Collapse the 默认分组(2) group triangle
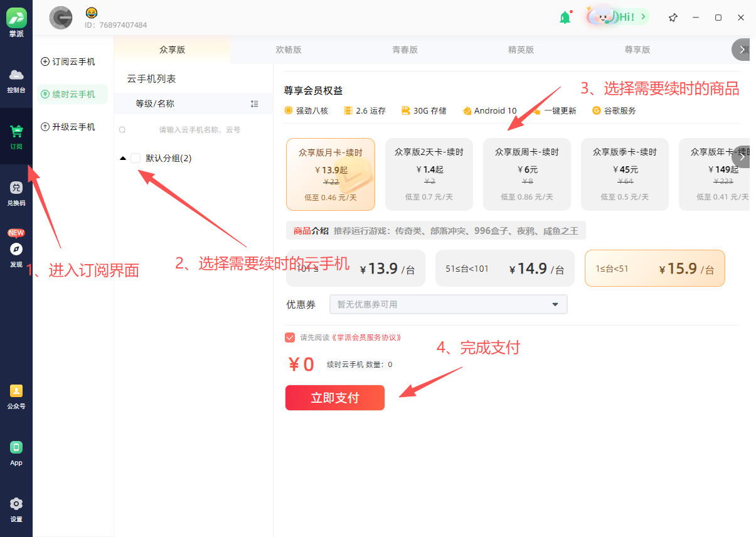This screenshot has width=756, height=537. tap(123, 158)
